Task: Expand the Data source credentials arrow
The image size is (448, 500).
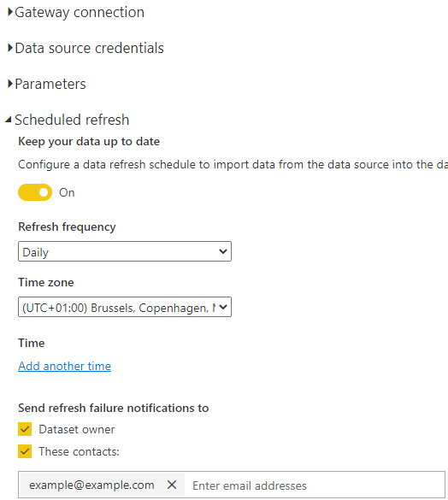Action: click(10, 48)
